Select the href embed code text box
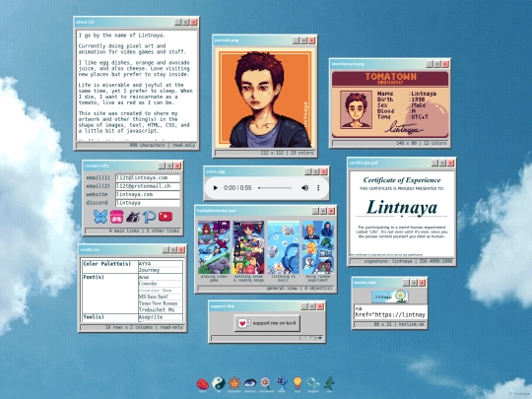Viewport: 532px width, 399px height. (x=390, y=312)
